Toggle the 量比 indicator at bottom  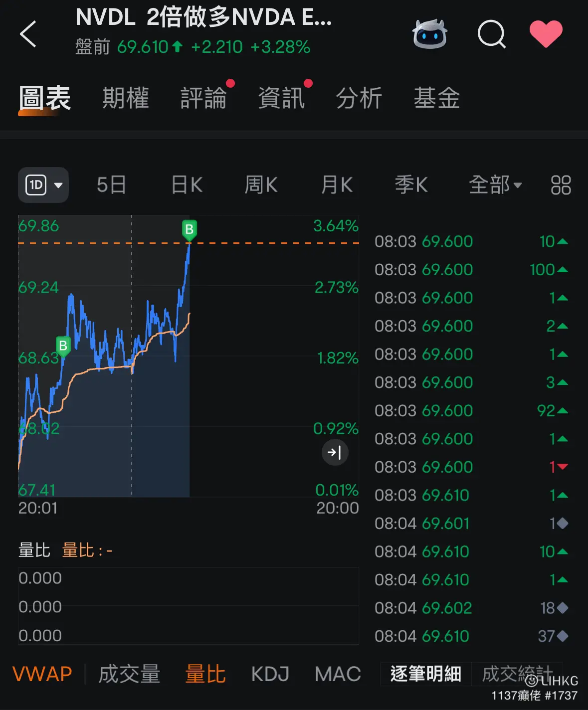205,674
